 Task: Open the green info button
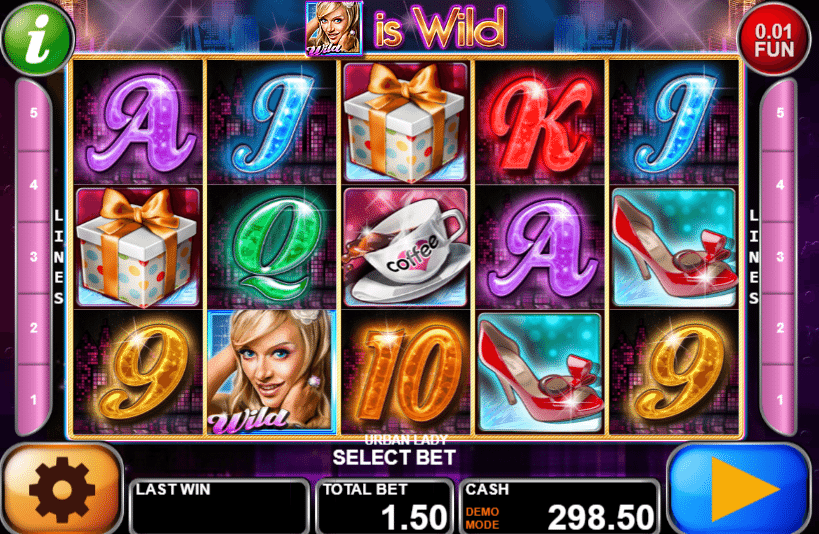coord(38,39)
